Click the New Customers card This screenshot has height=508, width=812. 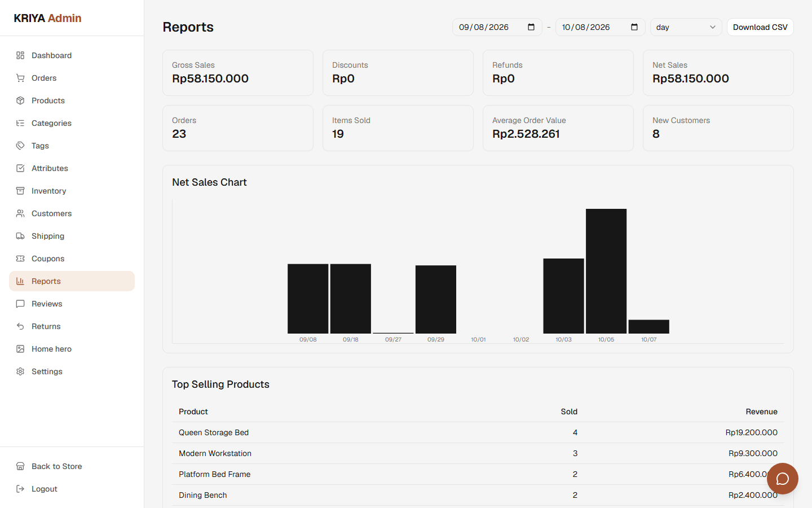click(x=718, y=128)
